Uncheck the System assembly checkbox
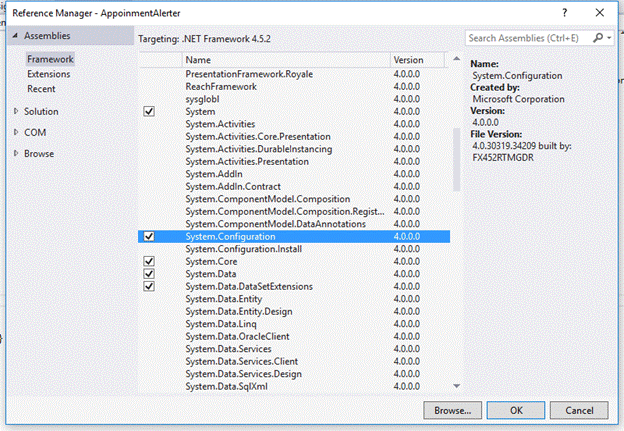Viewport: 624px width, 431px height. click(149, 111)
